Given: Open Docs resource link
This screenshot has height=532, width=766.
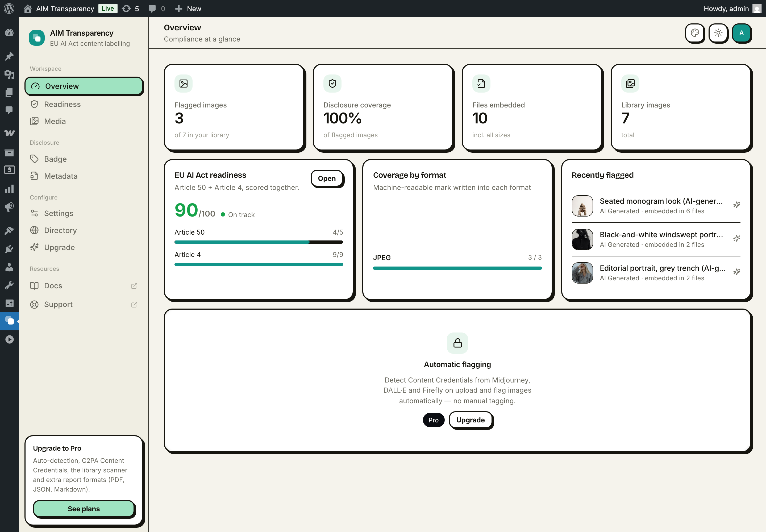Looking at the screenshot, I should pos(84,286).
